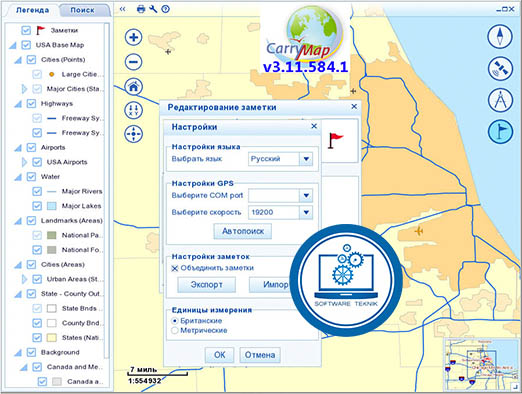
Task: Click the crosshair pan navigation control
Action: (134, 134)
